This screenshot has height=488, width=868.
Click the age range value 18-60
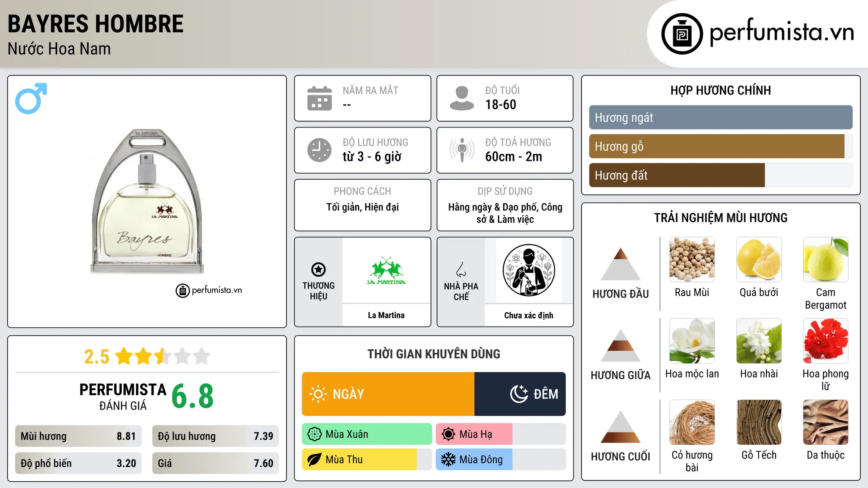501,105
